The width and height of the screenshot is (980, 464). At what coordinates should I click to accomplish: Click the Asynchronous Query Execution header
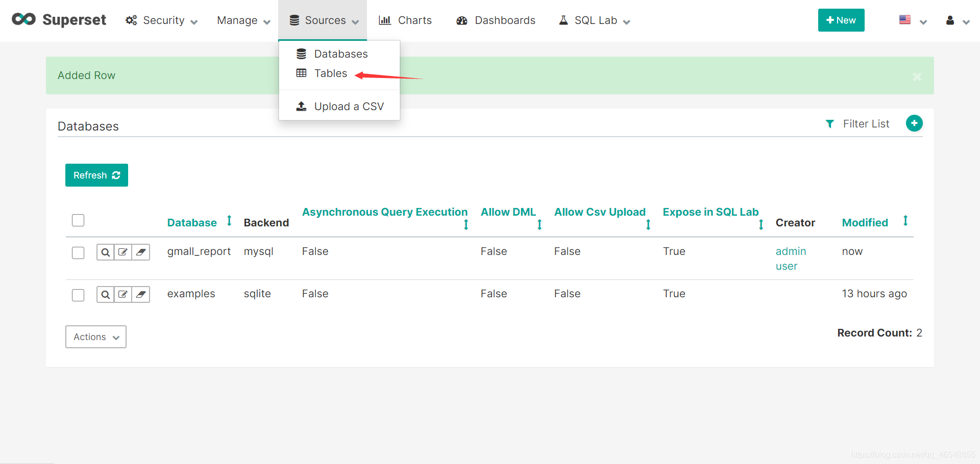385,212
